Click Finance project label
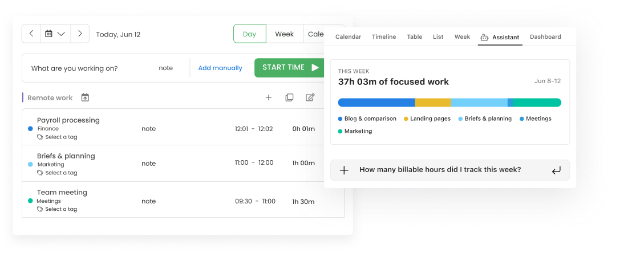The image size is (644, 253). pyautogui.click(x=48, y=129)
